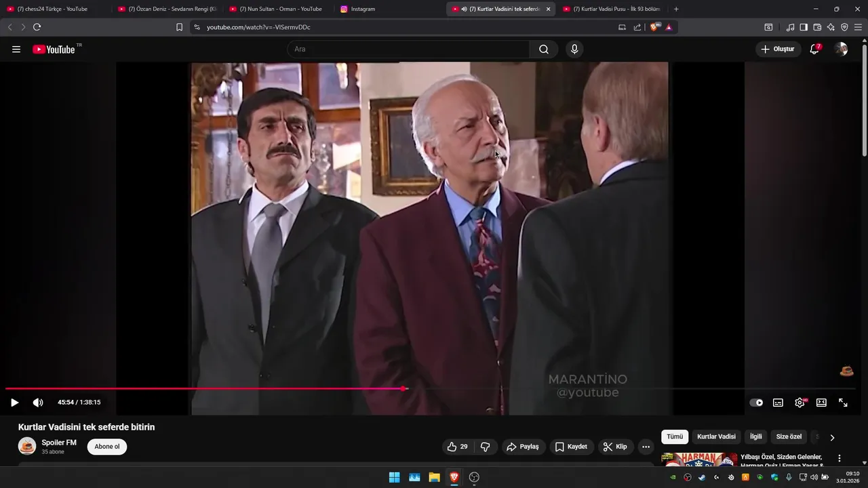Open Brave Shields lion icon
Image resolution: width=868 pixels, height=488 pixels.
click(x=654, y=27)
